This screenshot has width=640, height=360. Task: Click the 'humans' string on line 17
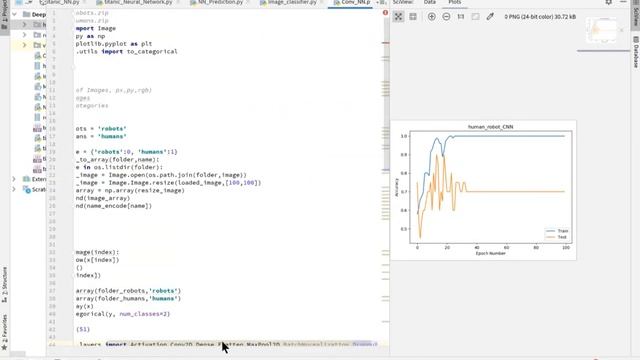coord(112,136)
